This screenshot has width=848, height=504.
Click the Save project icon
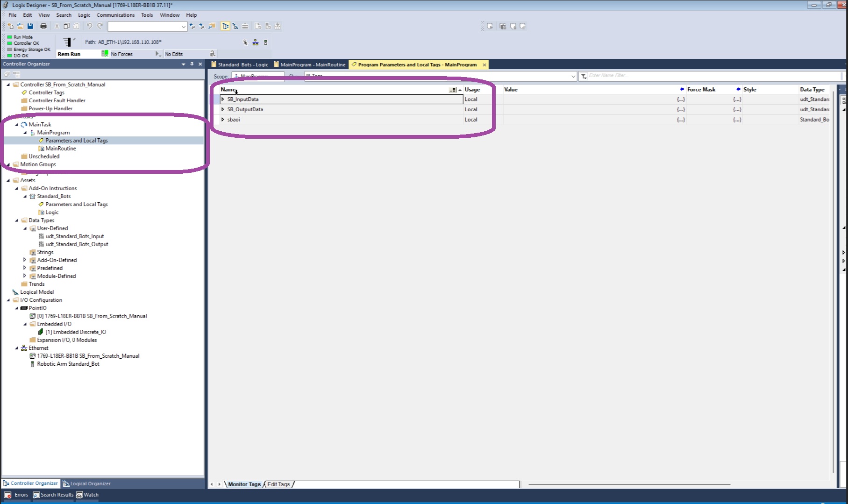[x=30, y=27]
